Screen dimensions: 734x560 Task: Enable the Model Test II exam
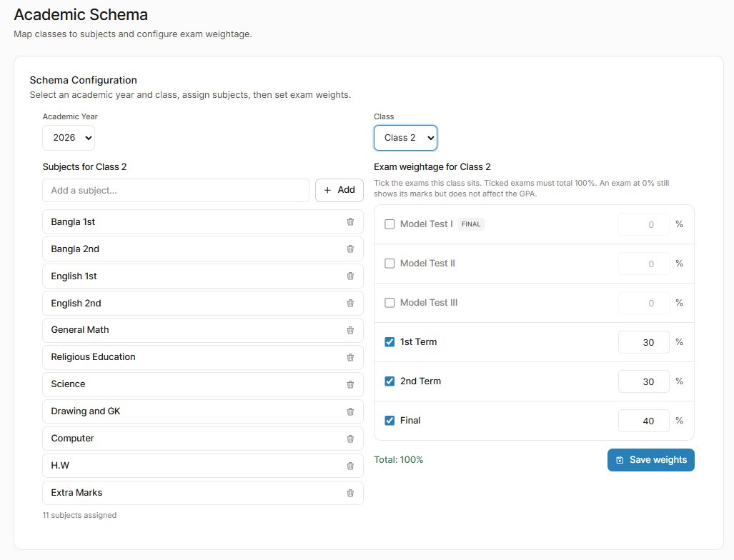tap(390, 264)
